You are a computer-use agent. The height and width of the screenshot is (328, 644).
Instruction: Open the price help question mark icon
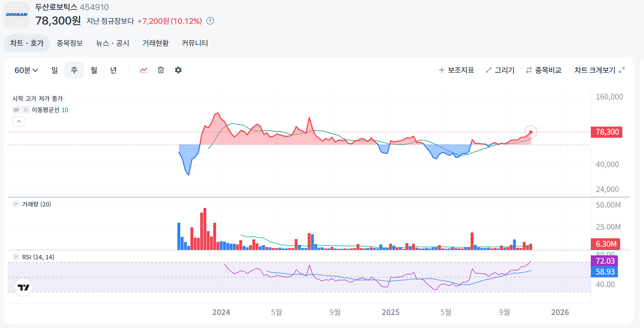tap(210, 21)
